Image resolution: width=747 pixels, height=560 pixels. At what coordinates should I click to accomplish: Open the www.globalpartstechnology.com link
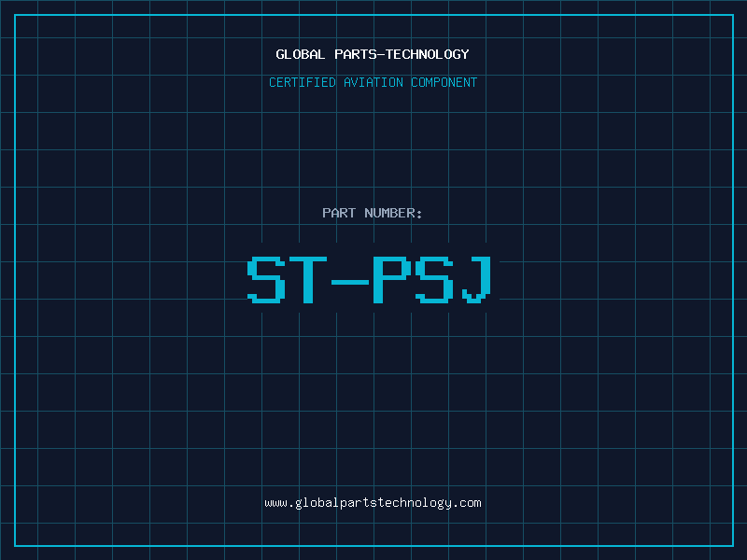[x=373, y=503]
